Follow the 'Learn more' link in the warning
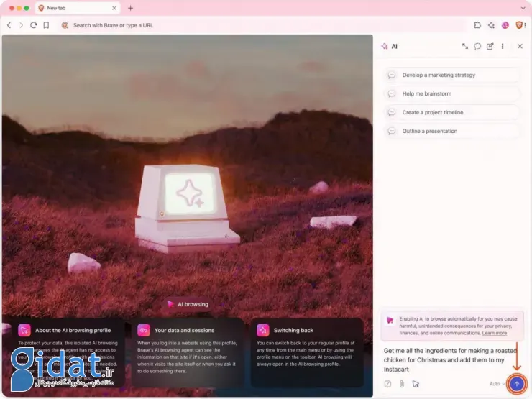The width and height of the screenshot is (532, 399). (x=495, y=333)
